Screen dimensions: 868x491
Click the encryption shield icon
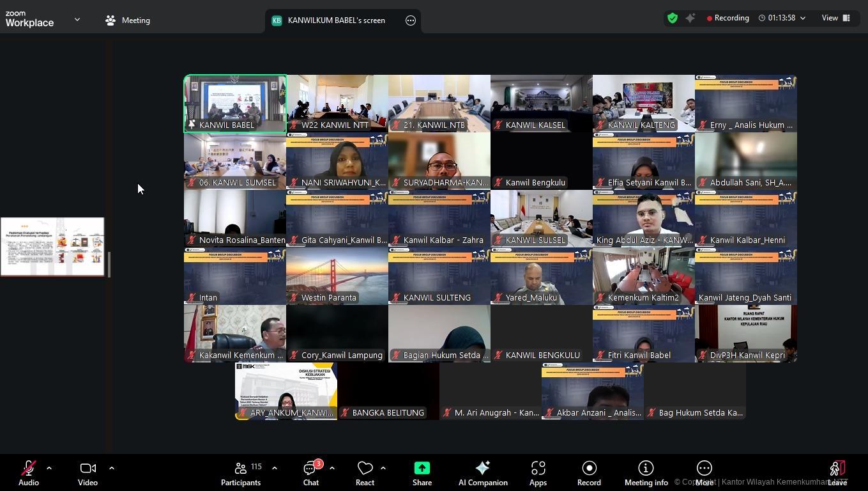click(672, 19)
